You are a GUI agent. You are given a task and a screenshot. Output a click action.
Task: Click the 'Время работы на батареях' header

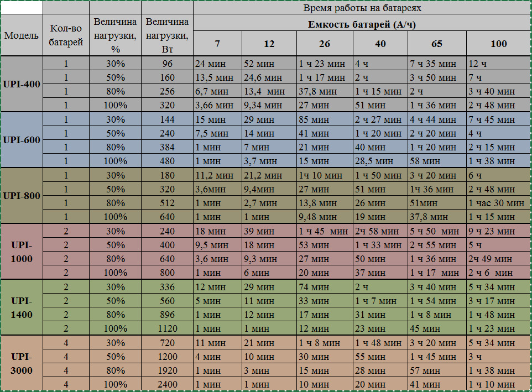pos(362,7)
